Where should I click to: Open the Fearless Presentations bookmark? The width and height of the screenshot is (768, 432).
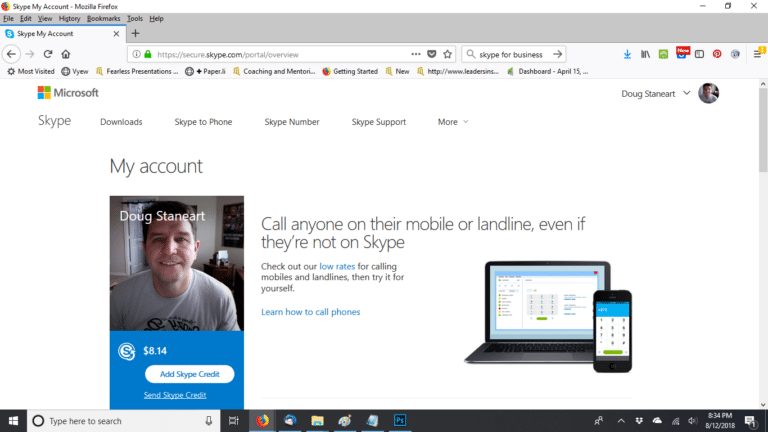click(x=137, y=72)
